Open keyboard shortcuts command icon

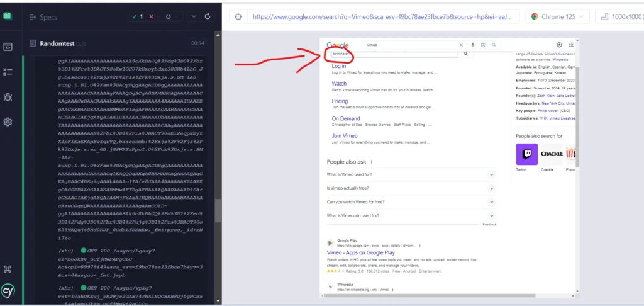coord(8,269)
